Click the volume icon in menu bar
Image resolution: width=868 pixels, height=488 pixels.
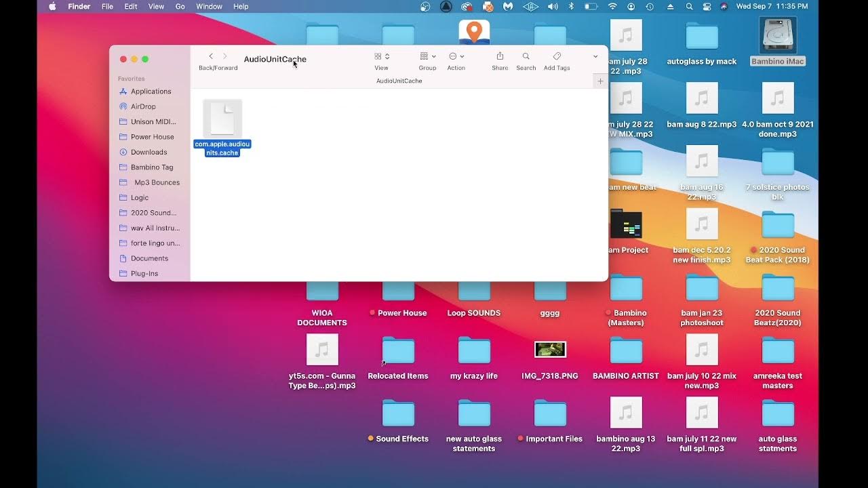553,6
